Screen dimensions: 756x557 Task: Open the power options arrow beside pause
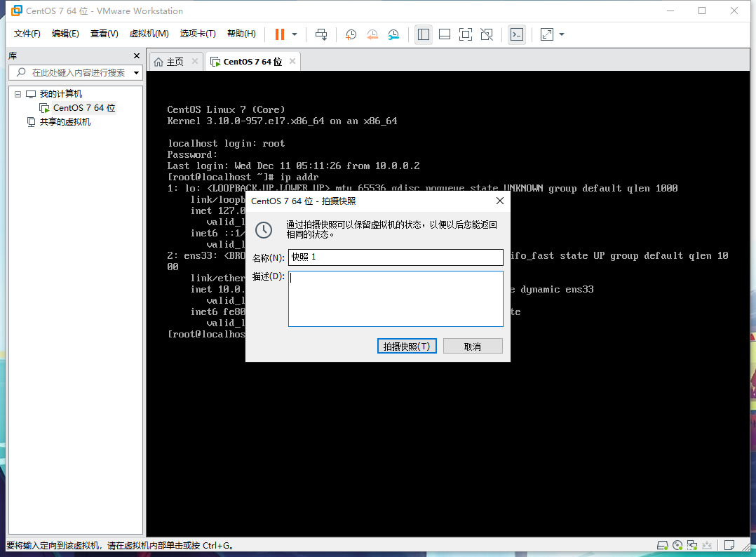pyautogui.click(x=295, y=34)
